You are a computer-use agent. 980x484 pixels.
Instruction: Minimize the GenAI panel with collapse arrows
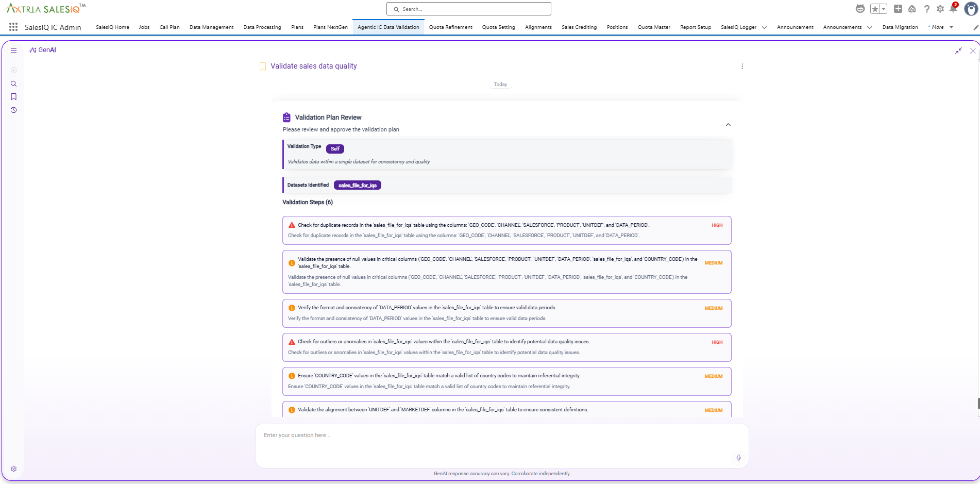tap(958, 51)
